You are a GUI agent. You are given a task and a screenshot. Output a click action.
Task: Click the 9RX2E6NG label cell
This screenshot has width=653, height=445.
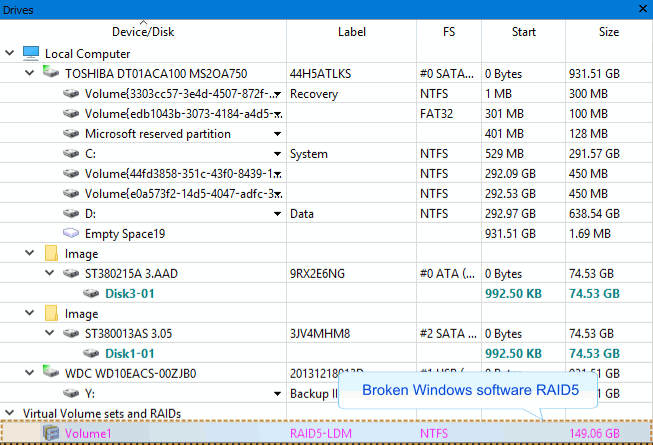pyautogui.click(x=317, y=273)
